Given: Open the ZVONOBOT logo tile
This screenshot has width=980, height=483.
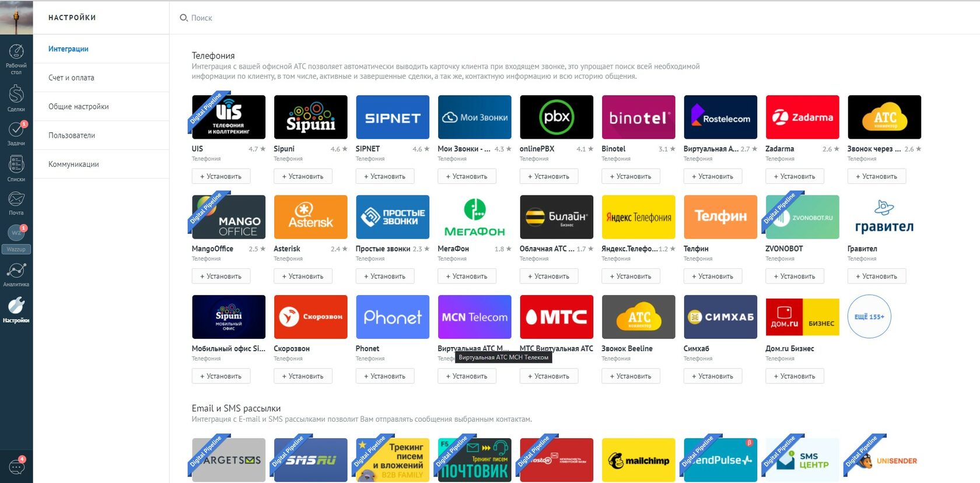Looking at the screenshot, I should tap(802, 217).
